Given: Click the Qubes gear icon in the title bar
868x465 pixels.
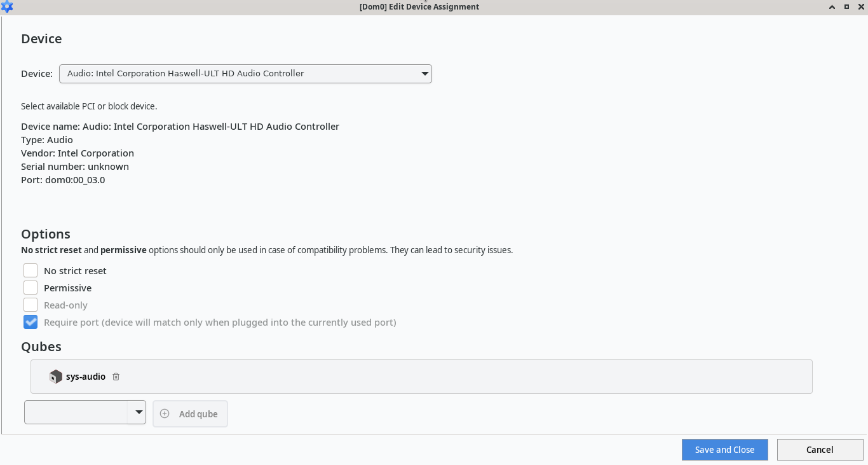Looking at the screenshot, I should [7, 7].
